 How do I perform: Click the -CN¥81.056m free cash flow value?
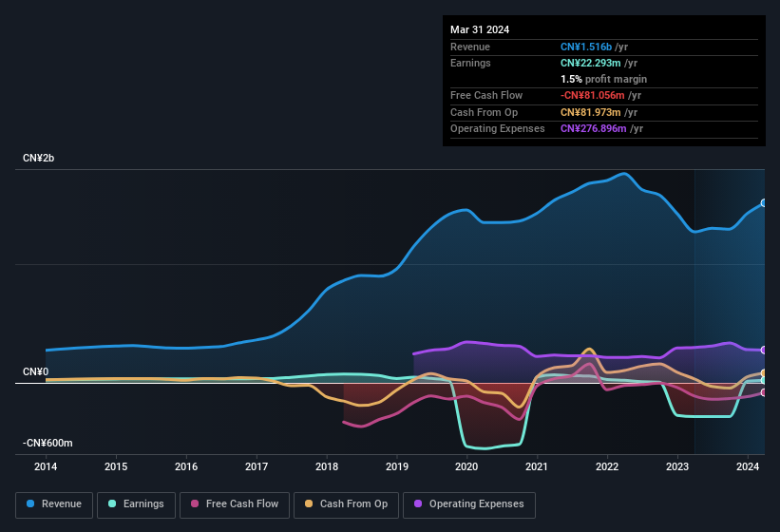(593, 95)
